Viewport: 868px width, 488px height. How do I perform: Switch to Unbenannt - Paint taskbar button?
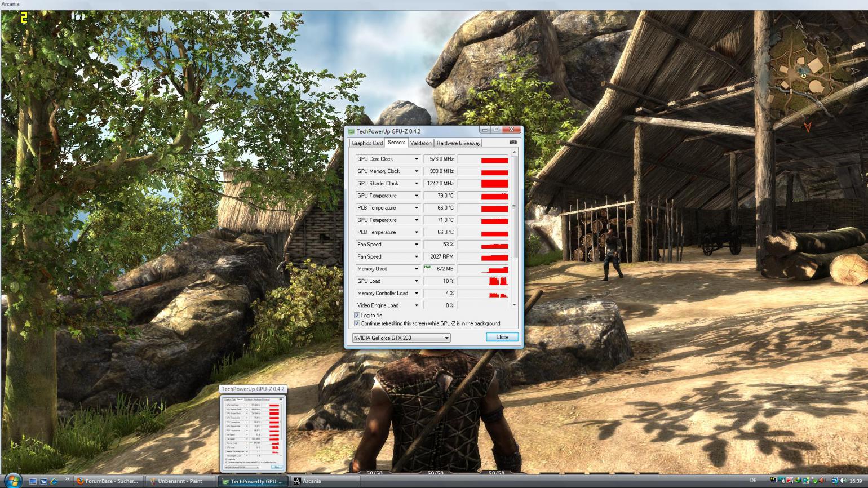180,481
